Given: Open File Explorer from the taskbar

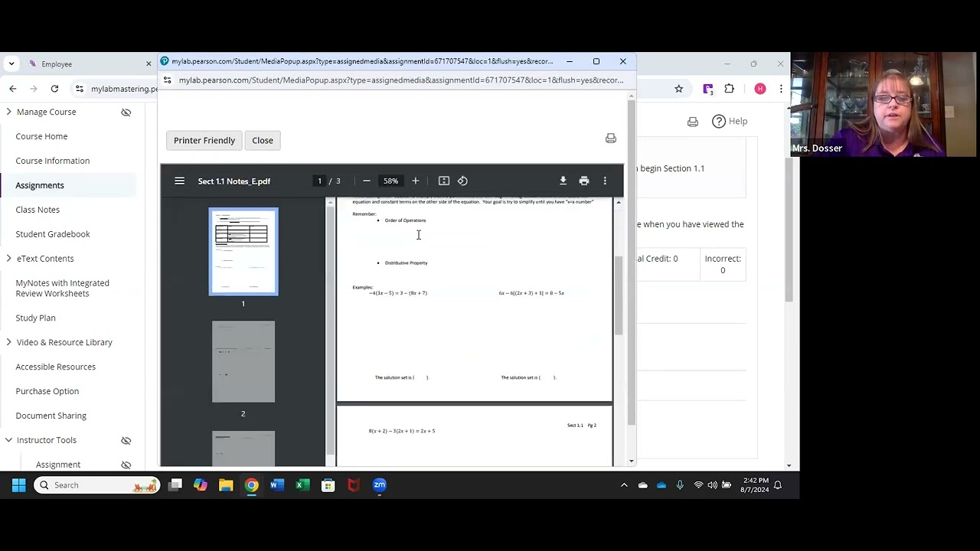Looking at the screenshot, I should 226,485.
